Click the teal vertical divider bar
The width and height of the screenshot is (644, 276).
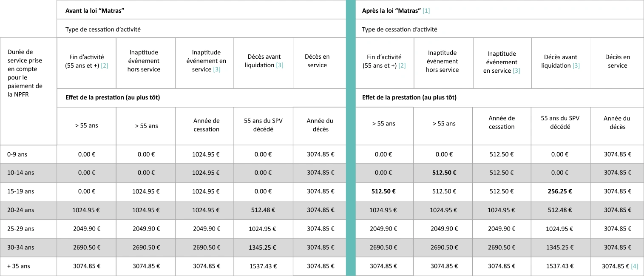click(351, 138)
